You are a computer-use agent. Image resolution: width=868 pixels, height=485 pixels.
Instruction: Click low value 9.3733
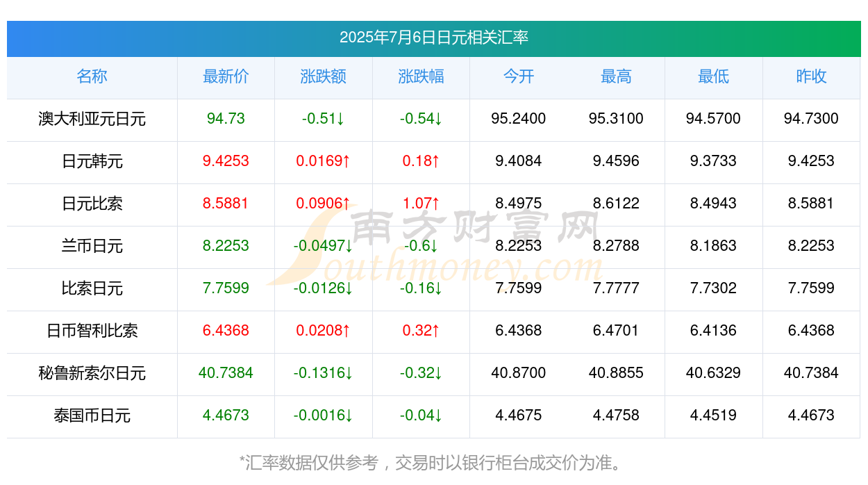[713, 161]
